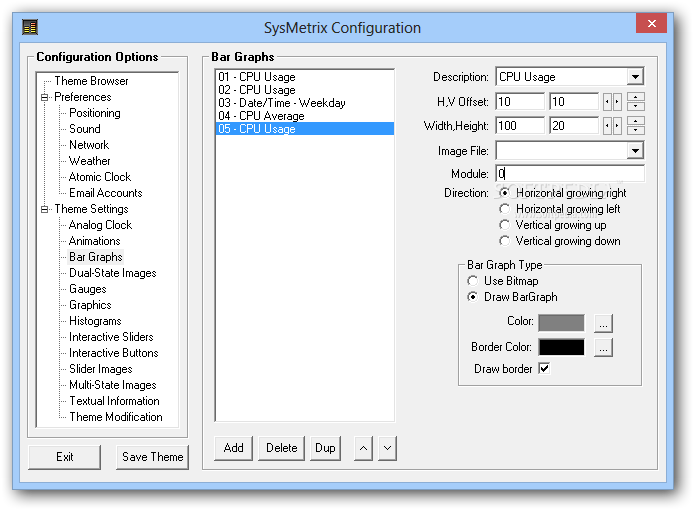Screen dimensions: 694x510
Task: Click the H,V Offset vertical up arrow
Action: (636, 97)
